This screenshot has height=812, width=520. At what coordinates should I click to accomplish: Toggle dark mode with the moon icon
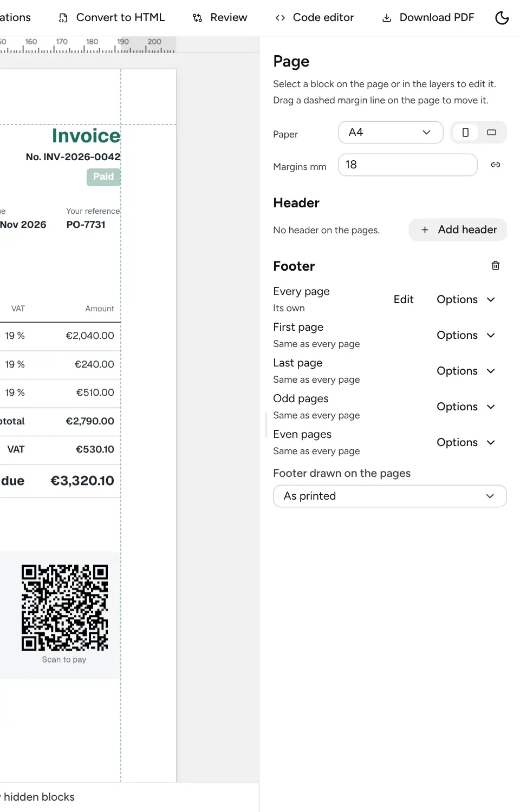click(x=502, y=18)
